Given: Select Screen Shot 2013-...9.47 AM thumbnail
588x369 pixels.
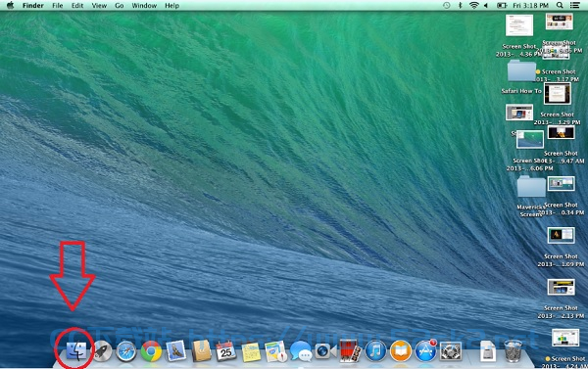Looking at the screenshot, I should point(561,132).
